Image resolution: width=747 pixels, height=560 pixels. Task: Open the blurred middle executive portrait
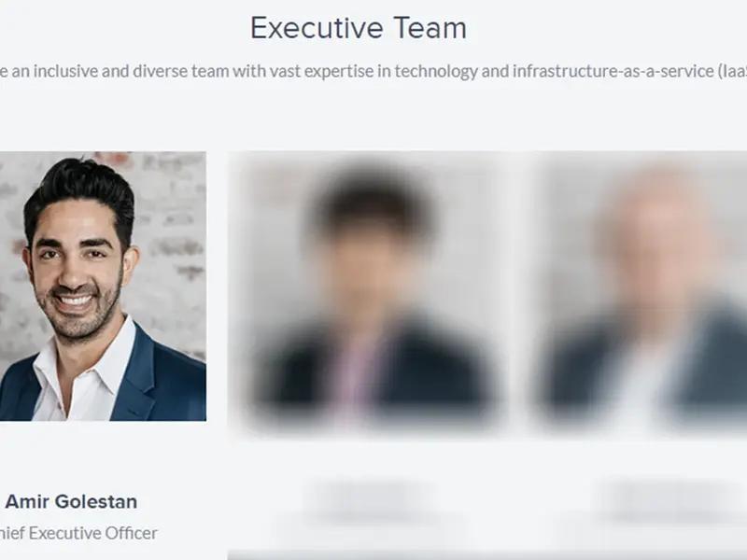tap(372, 291)
